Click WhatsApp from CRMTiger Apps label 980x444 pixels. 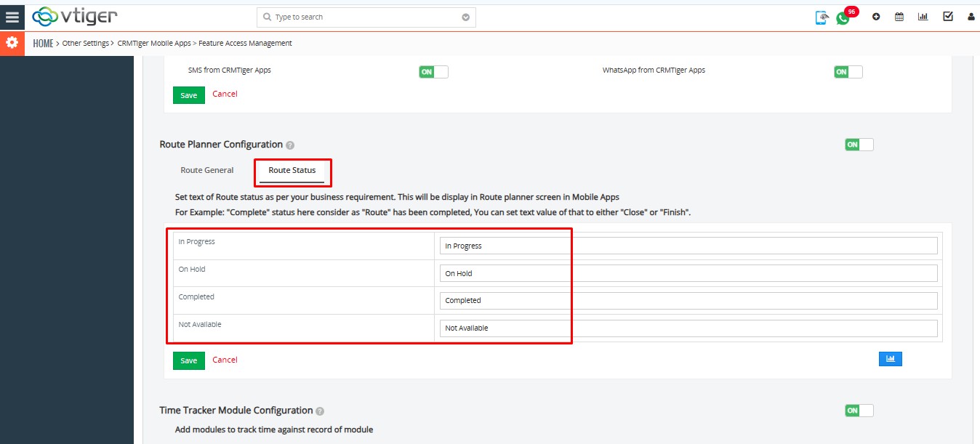click(654, 70)
